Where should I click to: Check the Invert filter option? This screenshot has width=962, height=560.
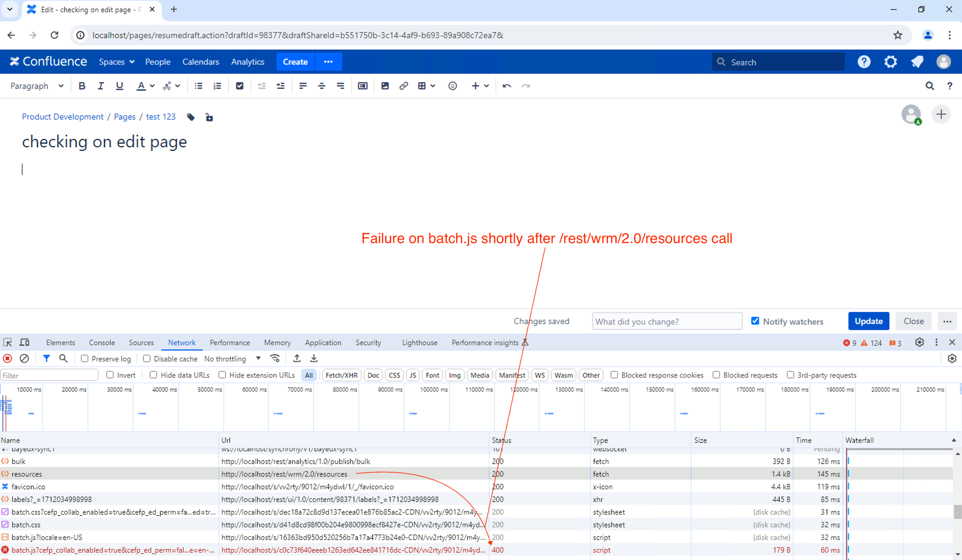pyautogui.click(x=110, y=375)
